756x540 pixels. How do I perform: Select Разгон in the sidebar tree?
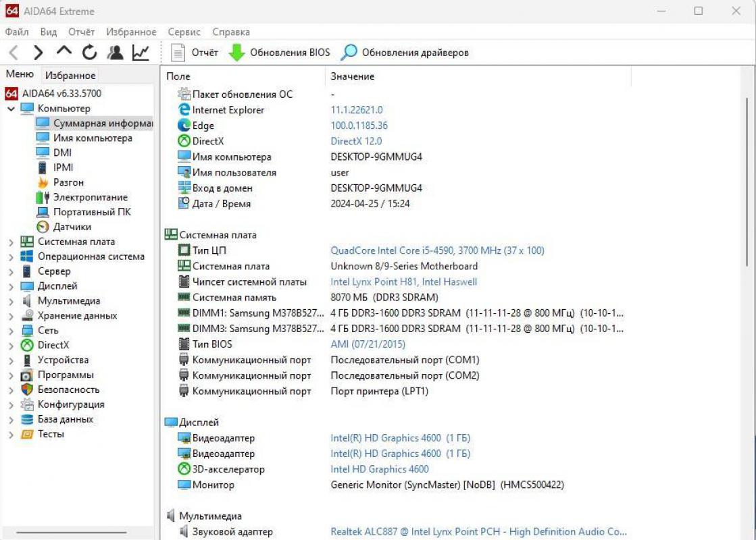68,182
